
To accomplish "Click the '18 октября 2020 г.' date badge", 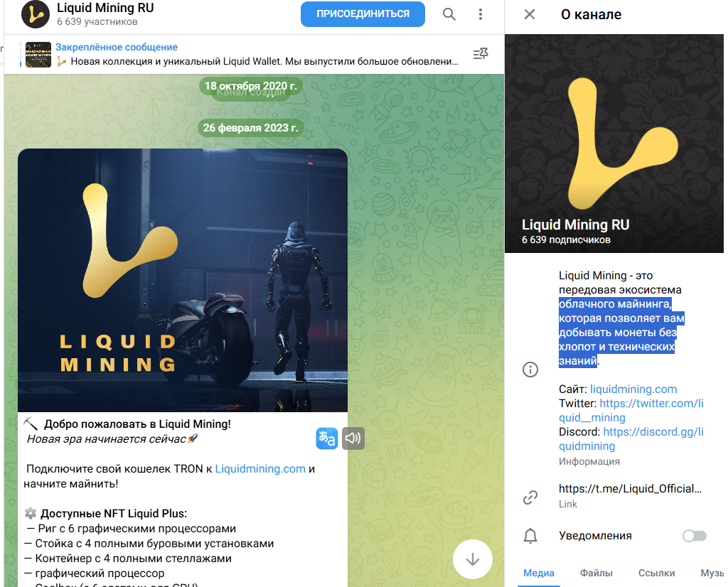I will (x=251, y=86).
